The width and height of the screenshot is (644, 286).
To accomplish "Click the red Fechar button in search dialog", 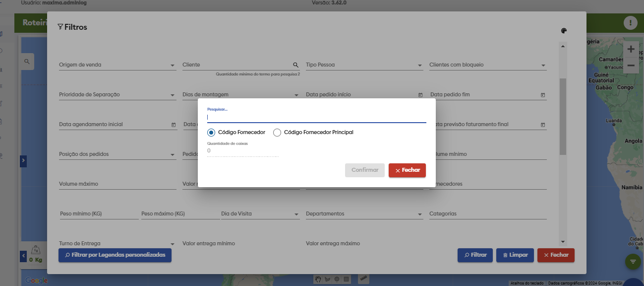I will click(407, 170).
